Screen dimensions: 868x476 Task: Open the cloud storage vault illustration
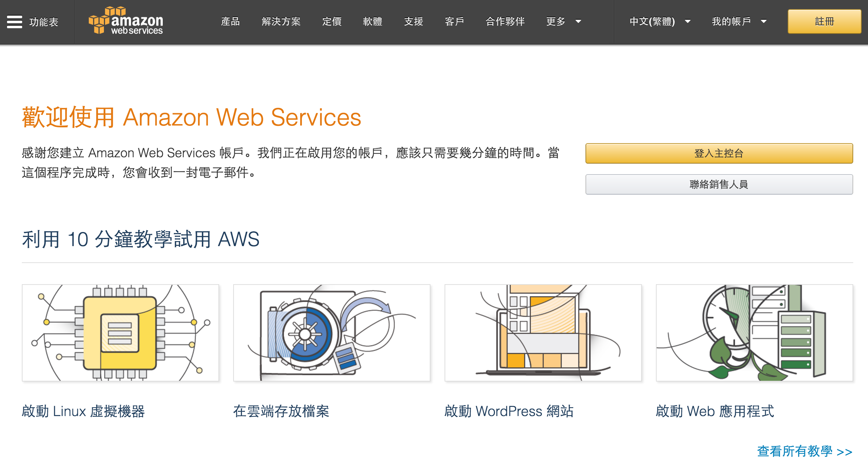pyautogui.click(x=332, y=333)
